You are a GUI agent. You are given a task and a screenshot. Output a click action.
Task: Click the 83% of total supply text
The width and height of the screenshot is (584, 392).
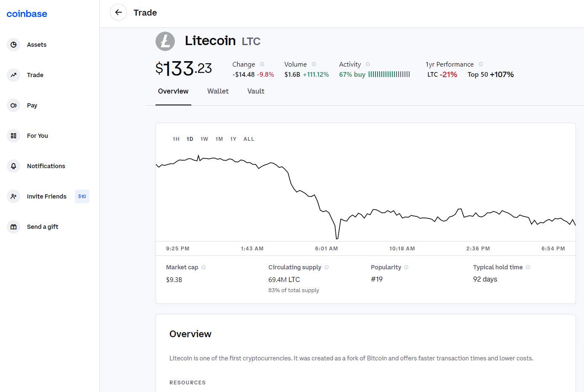294,290
